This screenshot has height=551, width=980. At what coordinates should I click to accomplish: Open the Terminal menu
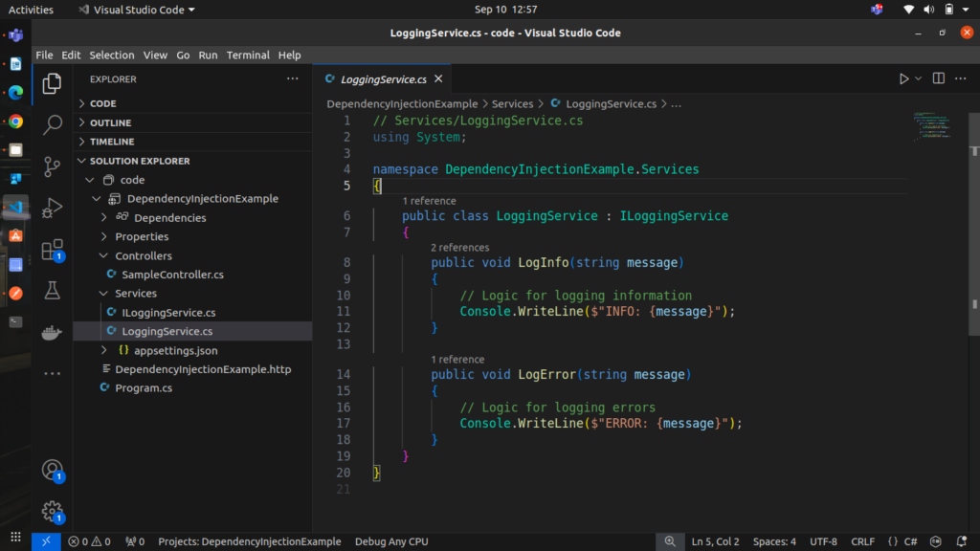click(249, 55)
